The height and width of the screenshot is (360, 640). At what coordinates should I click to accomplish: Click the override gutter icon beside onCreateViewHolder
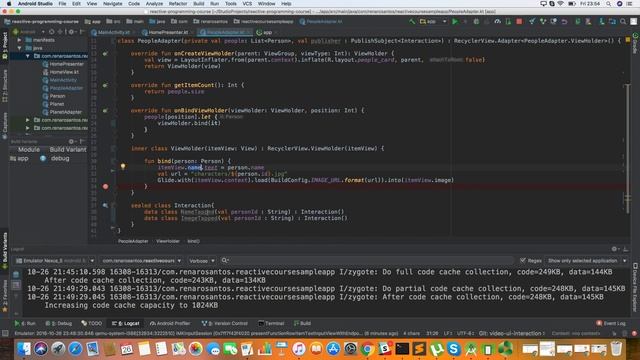tap(105, 53)
